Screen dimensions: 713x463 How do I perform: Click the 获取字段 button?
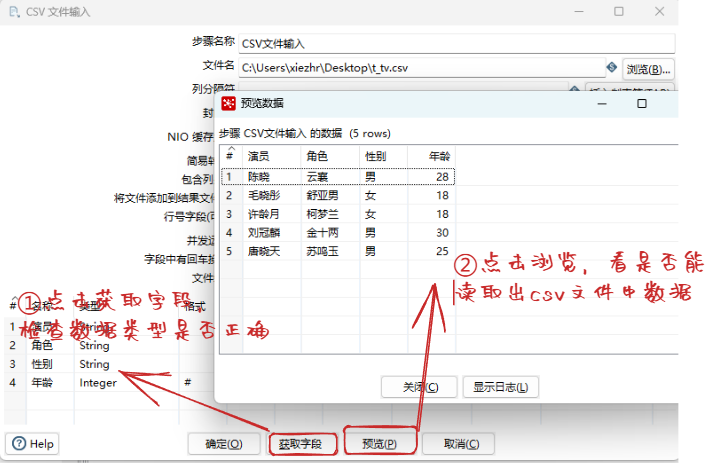click(303, 444)
